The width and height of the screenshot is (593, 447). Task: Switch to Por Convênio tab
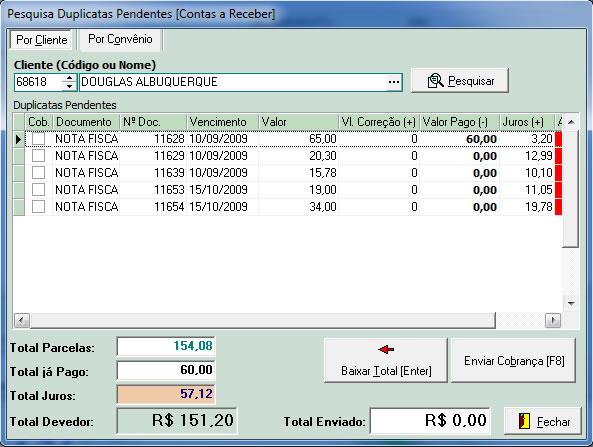[x=120, y=39]
